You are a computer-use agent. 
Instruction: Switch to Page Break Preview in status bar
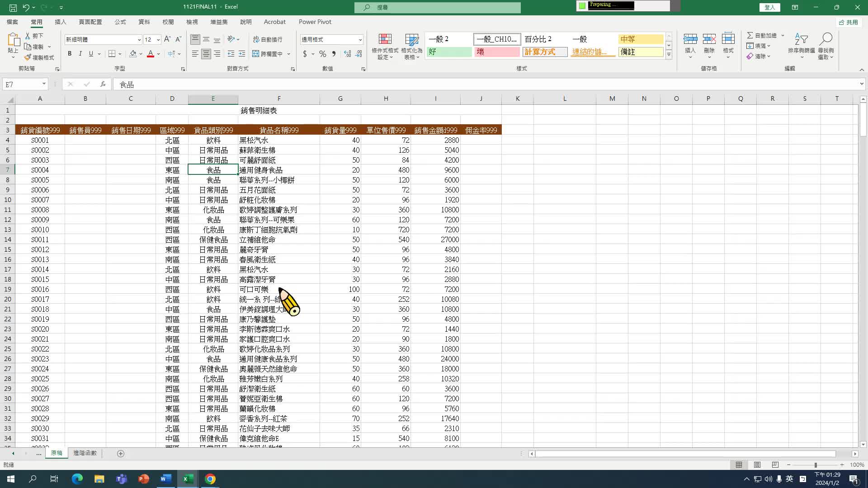775,465
